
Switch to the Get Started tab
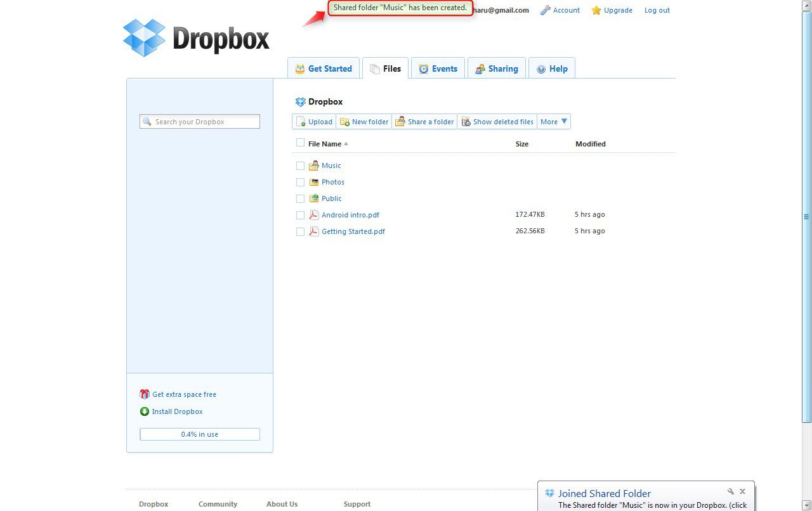pos(324,68)
